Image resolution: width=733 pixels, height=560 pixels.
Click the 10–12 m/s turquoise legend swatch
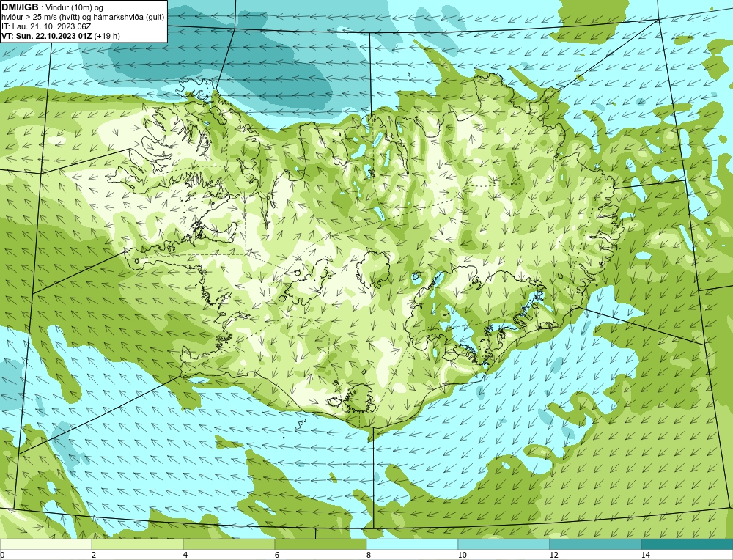(504, 545)
